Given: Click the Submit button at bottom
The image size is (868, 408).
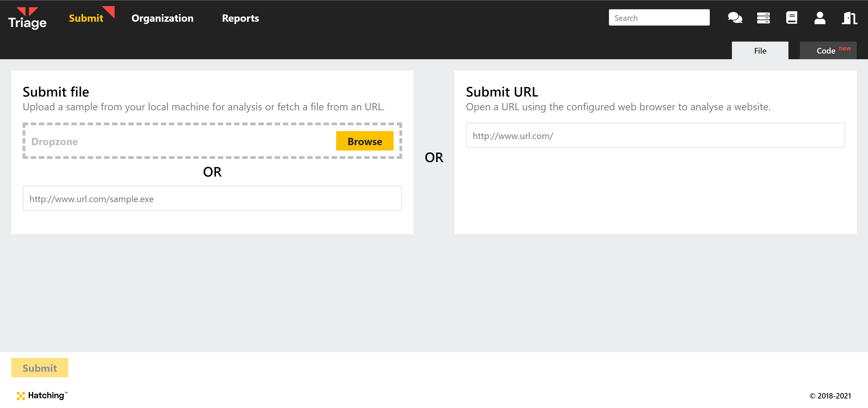Looking at the screenshot, I should (x=40, y=368).
